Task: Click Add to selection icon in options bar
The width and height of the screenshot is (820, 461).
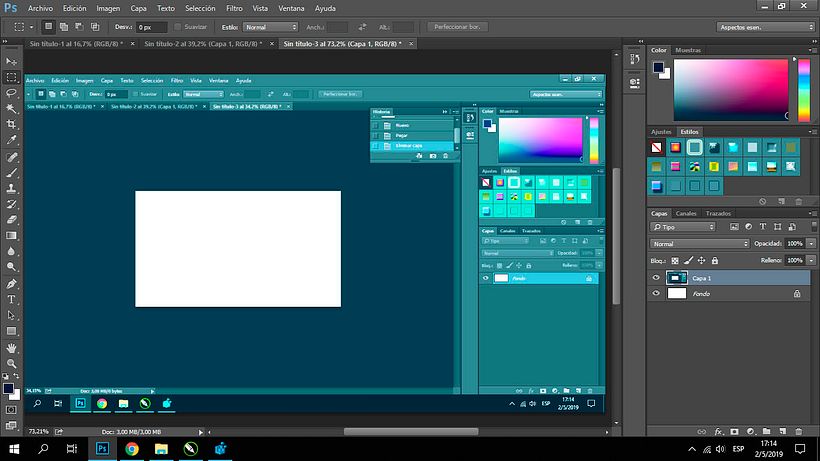Action: (x=64, y=27)
